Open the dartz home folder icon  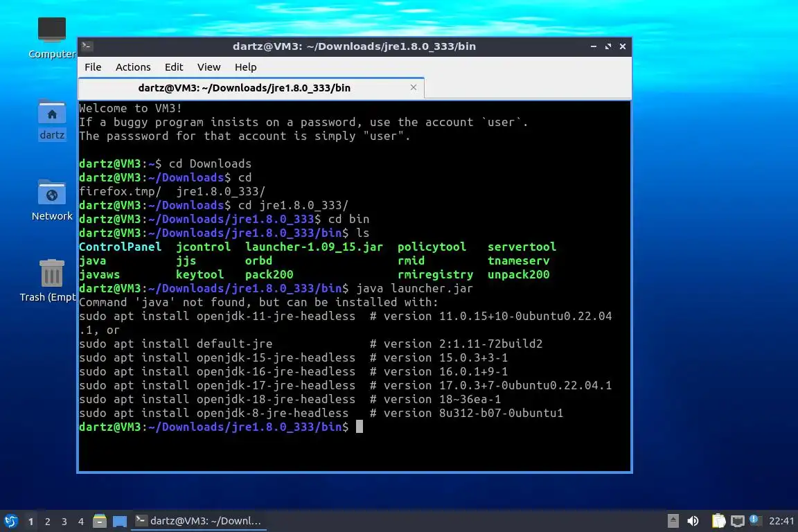click(52, 120)
